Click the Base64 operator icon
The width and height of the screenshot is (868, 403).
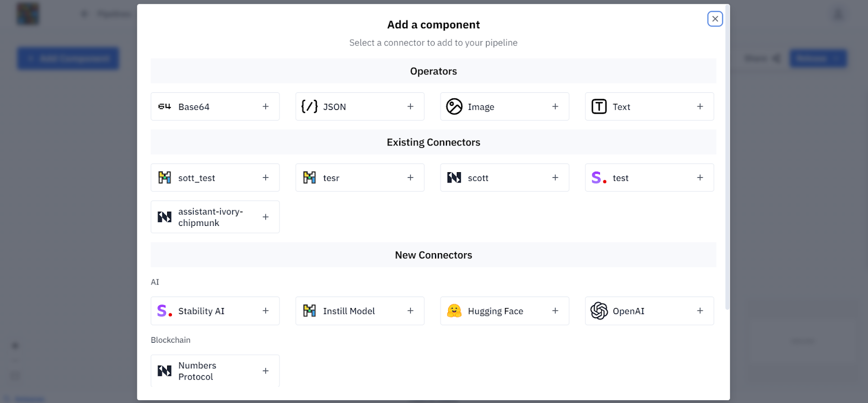[164, 106]
